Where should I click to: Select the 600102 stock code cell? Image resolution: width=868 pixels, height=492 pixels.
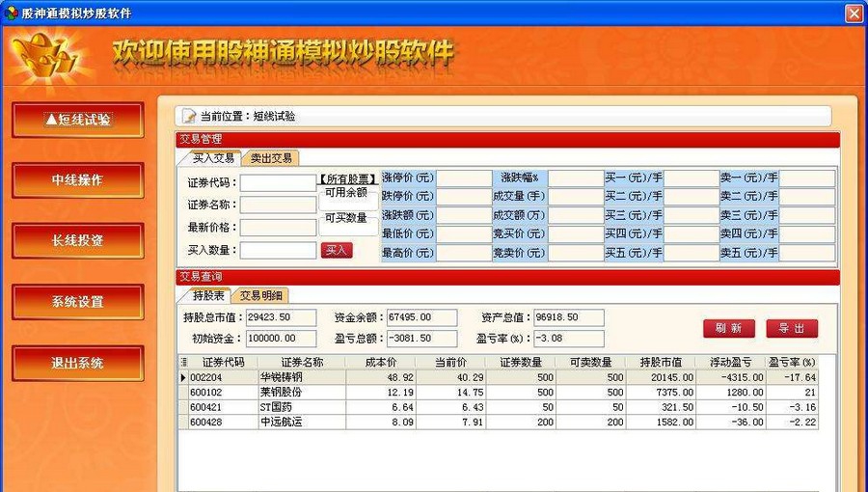point(224,393)
